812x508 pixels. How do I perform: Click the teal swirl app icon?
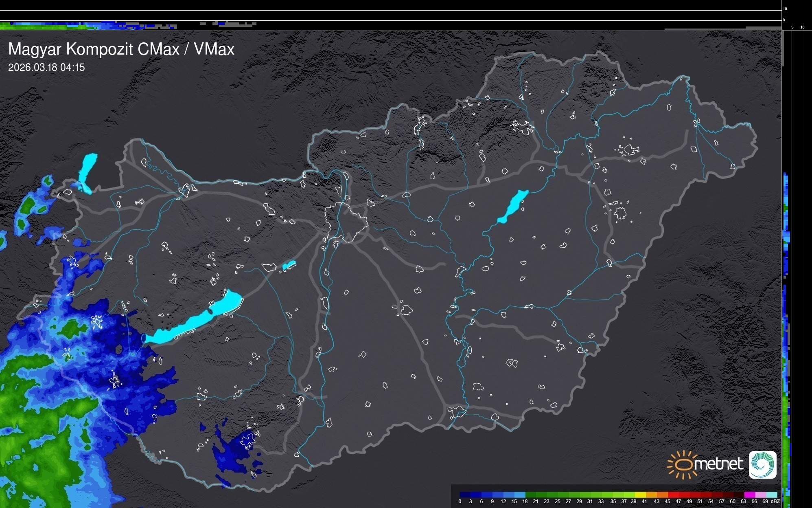pyautogui.click(x=762, y=464)
